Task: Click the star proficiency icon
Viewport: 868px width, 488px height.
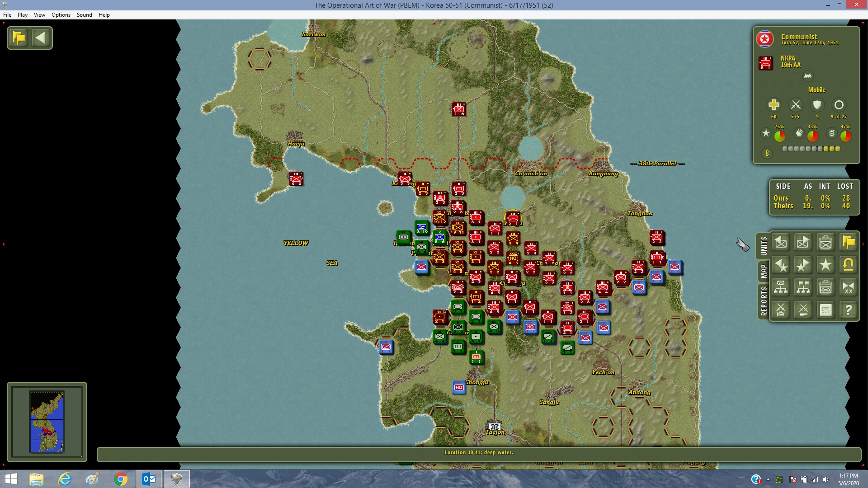Action: tap(766, 133)
